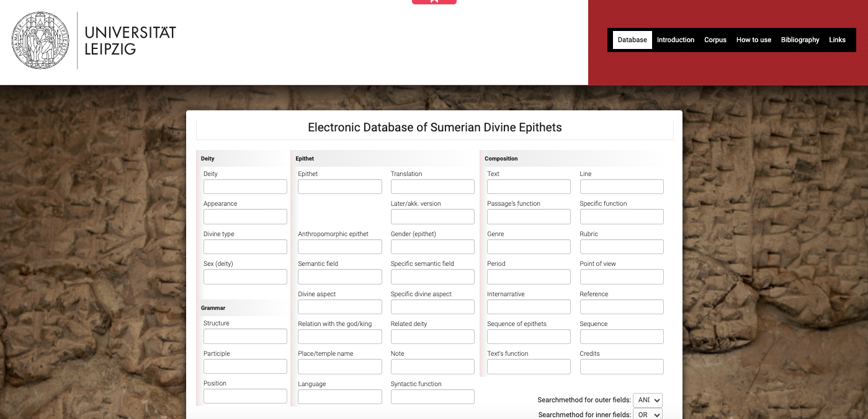Viewport: 868px width, 419px height.
Task: Expand the inner fields searchmethod dropdown
Action: point(648,414)
